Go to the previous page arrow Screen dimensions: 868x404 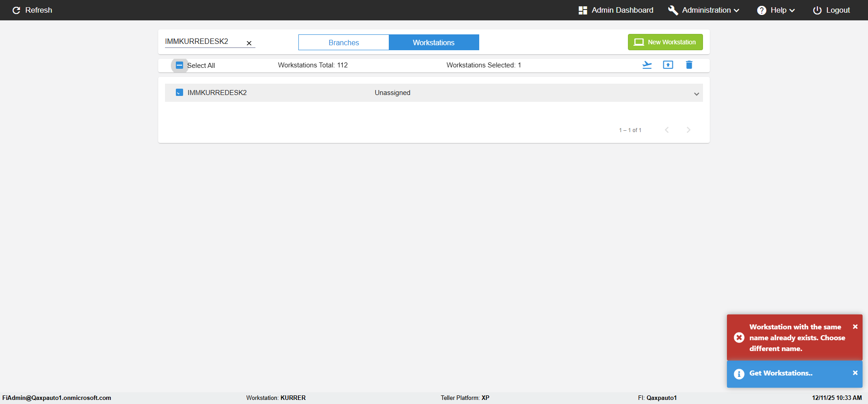pyautogui.click(x=667, y=130)
